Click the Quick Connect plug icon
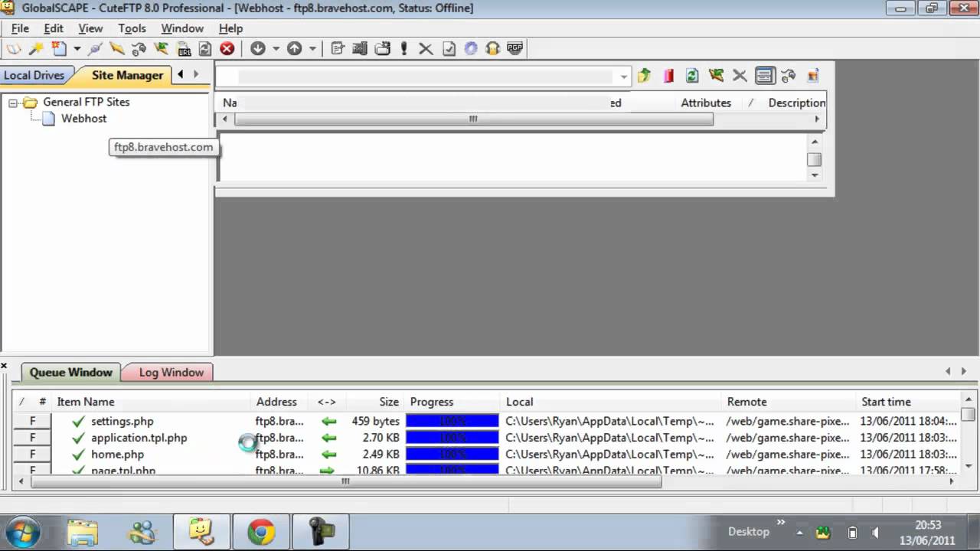980x551 pixels. [95, 48]
